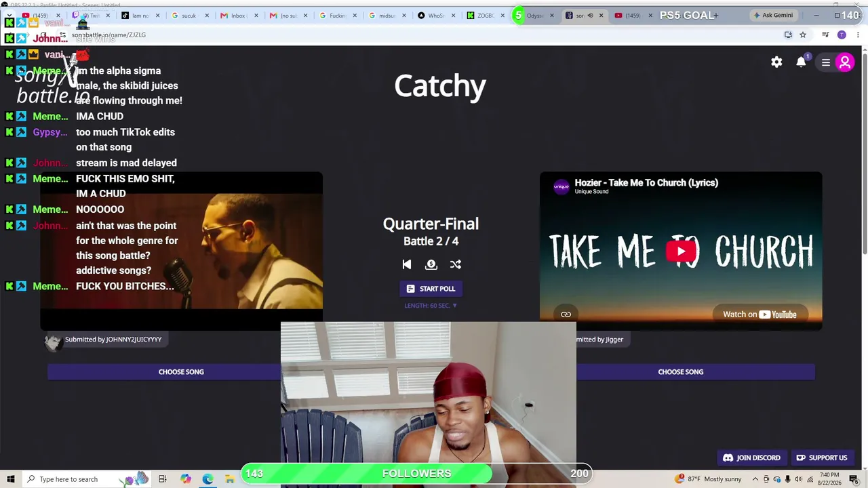Click the "Catchy" category title
The width and height of the screenshot is (868, 488).
440,86
